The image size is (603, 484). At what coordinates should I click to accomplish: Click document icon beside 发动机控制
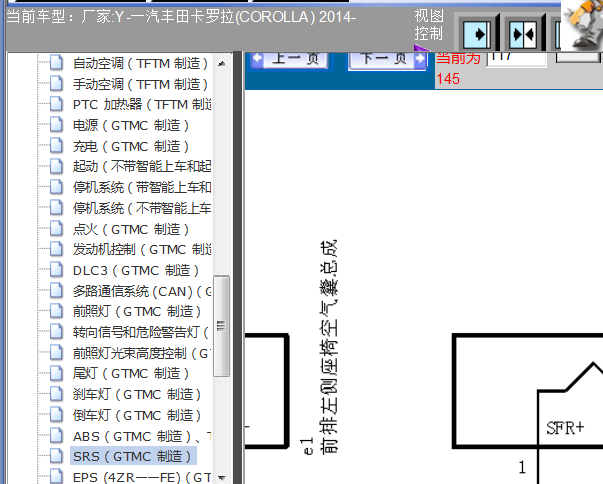tap(57, 249)
